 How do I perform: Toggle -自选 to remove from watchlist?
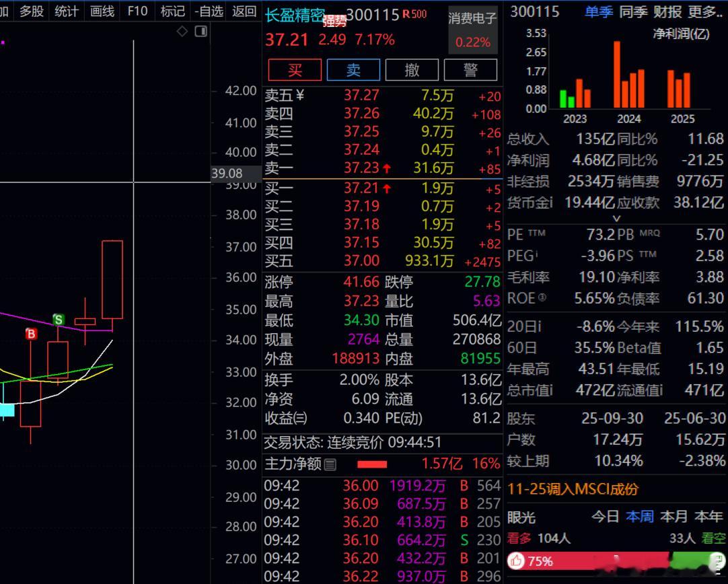pyautogui.click(x=209, y=11)
